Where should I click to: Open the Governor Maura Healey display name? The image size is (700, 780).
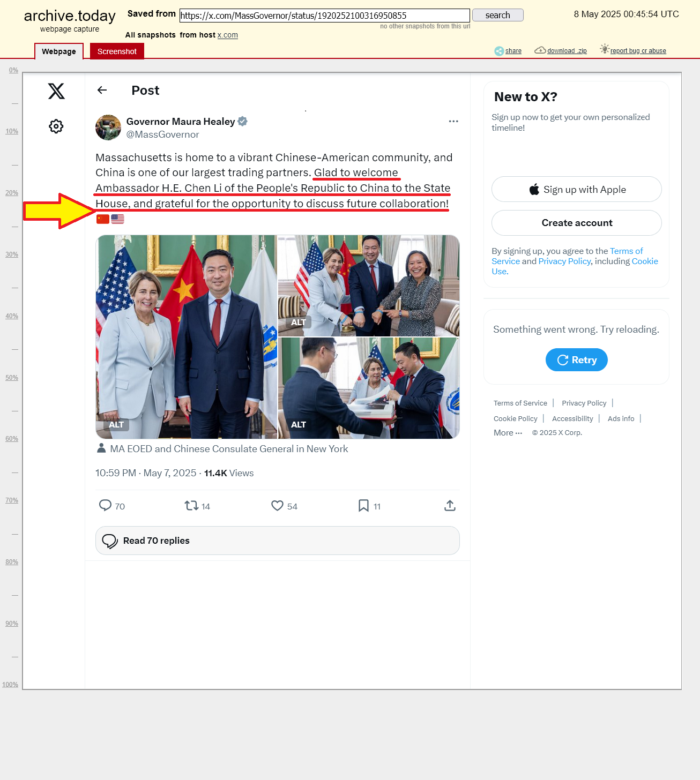(x=181, y=121)
